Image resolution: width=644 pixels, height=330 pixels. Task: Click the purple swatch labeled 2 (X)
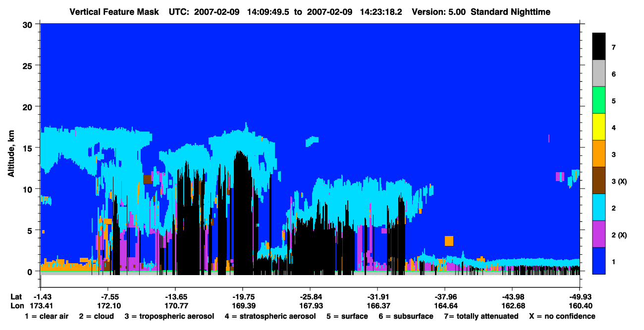coord(599,234)
